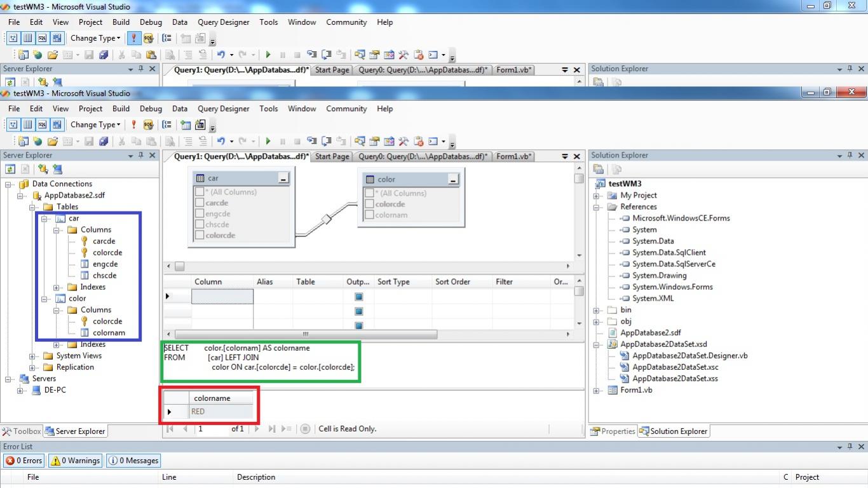Click the record number field in the results navigator
This screenshot has height=488, width=868.
[x=212, y=429]
